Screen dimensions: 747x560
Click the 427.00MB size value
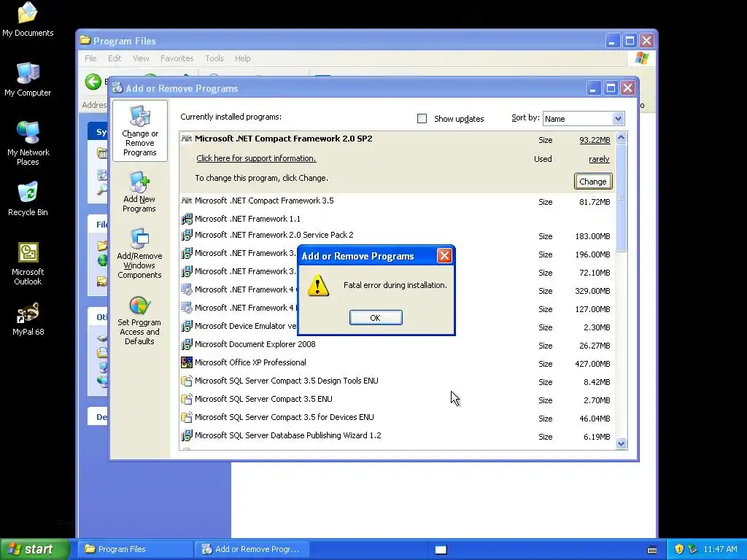pos(592,364)
